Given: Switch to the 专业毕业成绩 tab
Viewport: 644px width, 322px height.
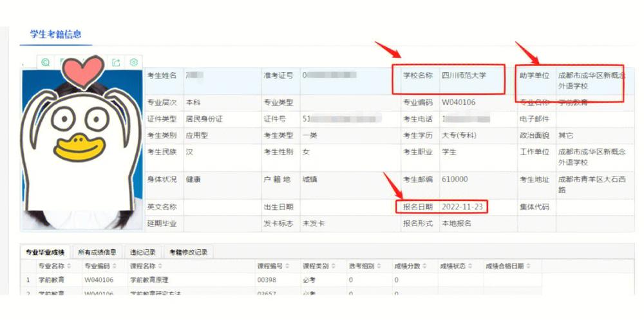Looking at the screenshot, I should point(45,252).
